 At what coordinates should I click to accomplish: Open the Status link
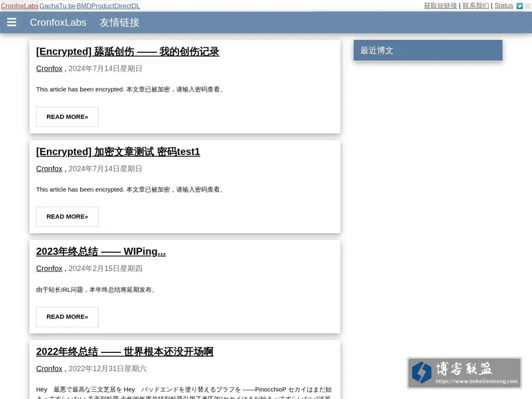(504, 6)
